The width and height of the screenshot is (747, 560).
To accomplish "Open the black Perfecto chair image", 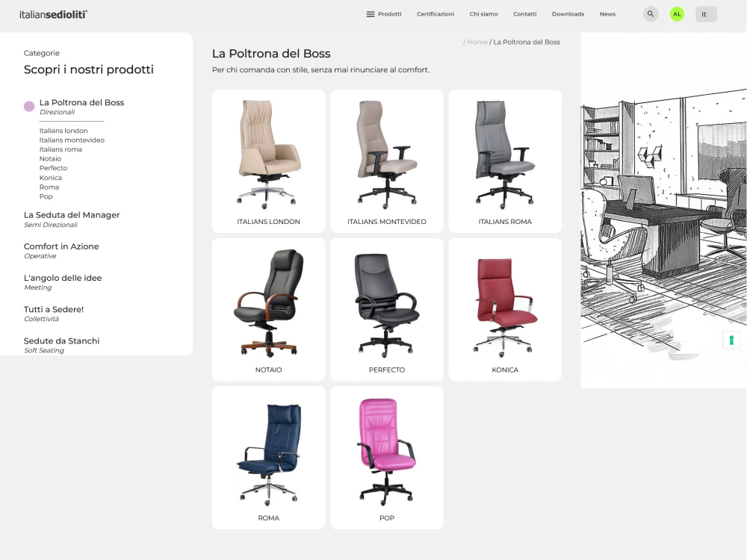I will pos(387,305).
